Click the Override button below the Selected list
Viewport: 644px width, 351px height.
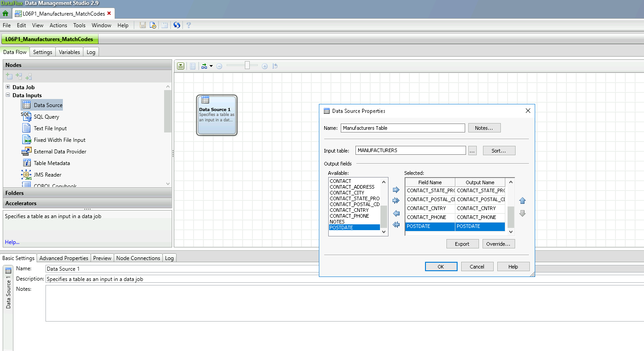pos(499,244)
